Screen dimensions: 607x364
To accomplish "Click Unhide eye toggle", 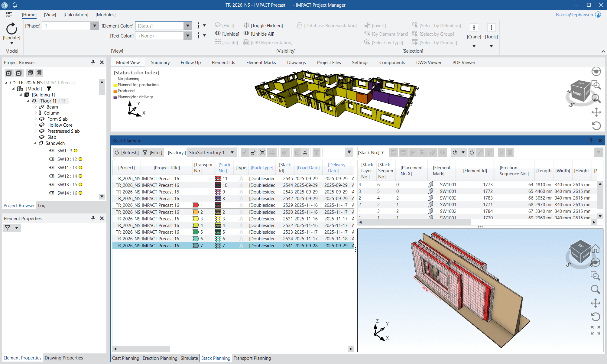I will click(x=218, y=34).
